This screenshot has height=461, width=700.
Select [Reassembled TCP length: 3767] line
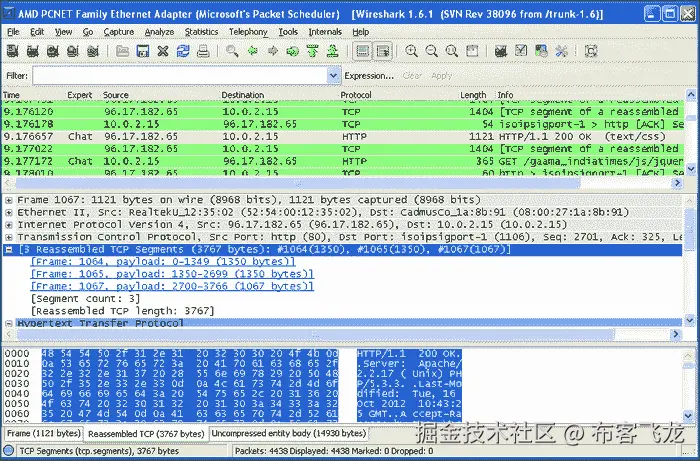pos(123,311)
